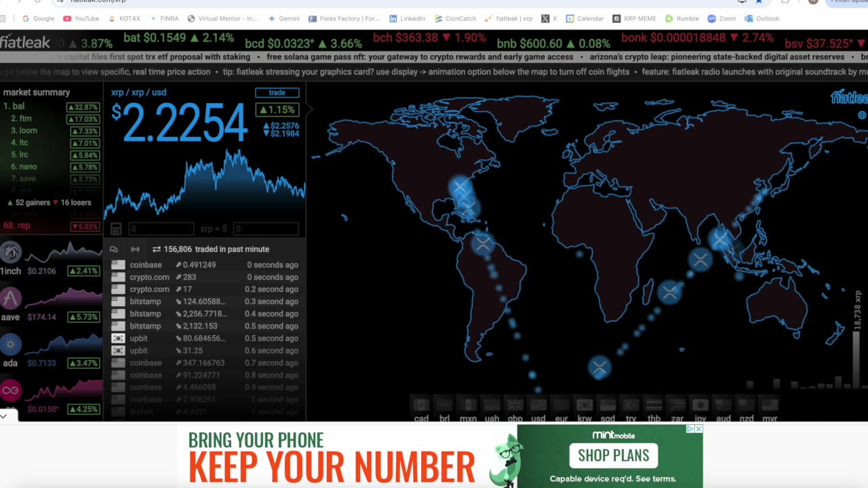
Task: Open Forex Factory bookmark
Action: 344,18
